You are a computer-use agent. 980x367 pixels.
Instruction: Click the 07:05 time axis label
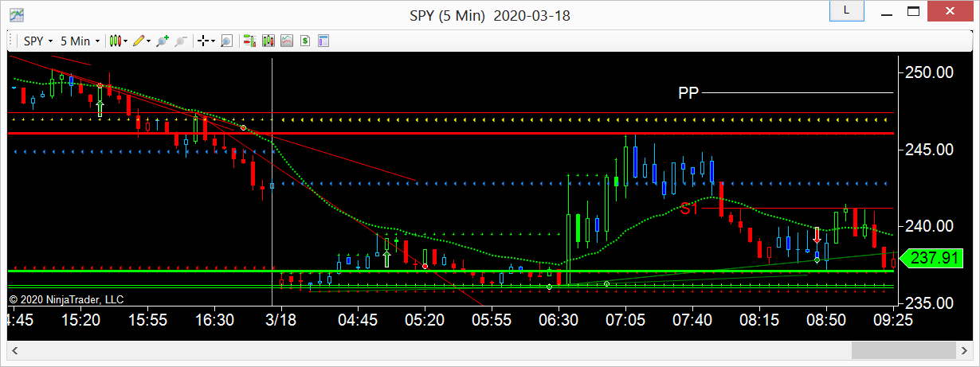[x=625, y=320]
